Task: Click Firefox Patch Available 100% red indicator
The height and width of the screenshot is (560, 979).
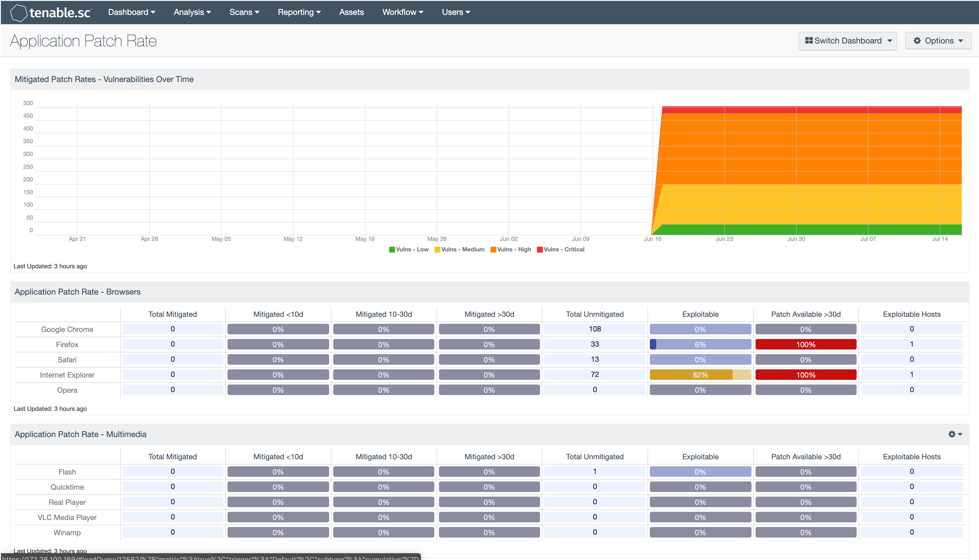Action: coord(806,344)
